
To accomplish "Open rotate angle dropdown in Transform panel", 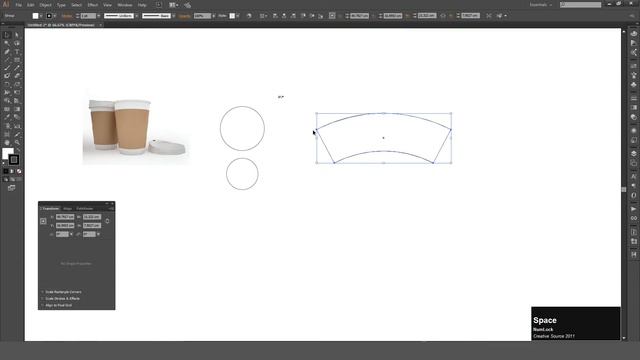I will (x=71, y=234).
